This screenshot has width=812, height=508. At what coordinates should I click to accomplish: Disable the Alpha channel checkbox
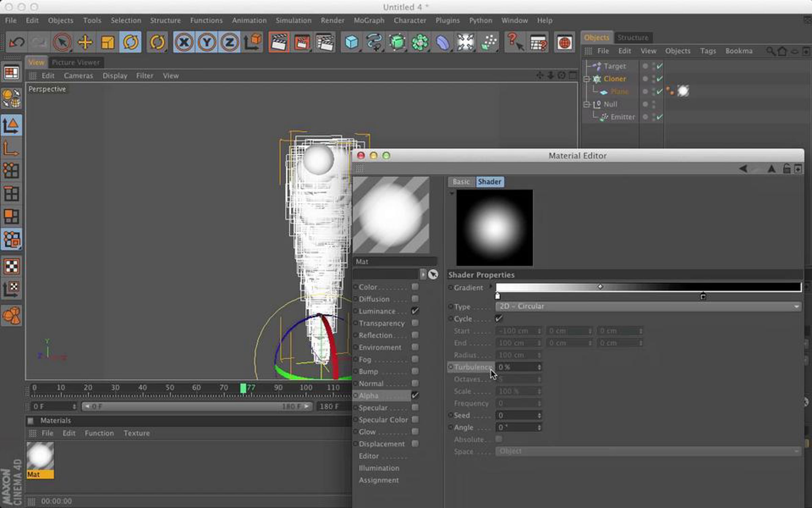click(x=415, y=395)
